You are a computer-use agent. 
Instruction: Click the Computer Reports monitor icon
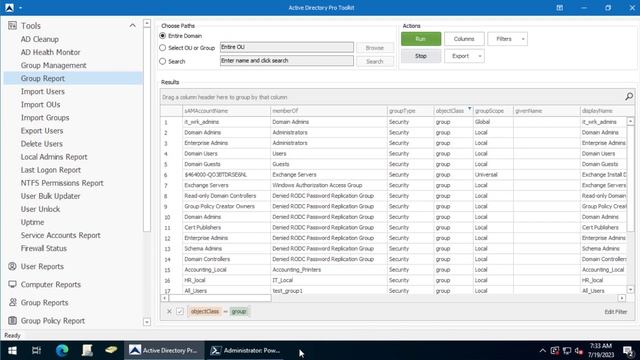[x=12, y=284]
